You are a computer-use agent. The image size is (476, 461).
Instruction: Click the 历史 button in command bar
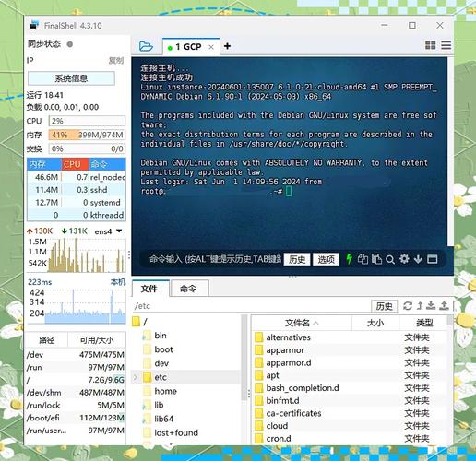[x=297, y=259]
